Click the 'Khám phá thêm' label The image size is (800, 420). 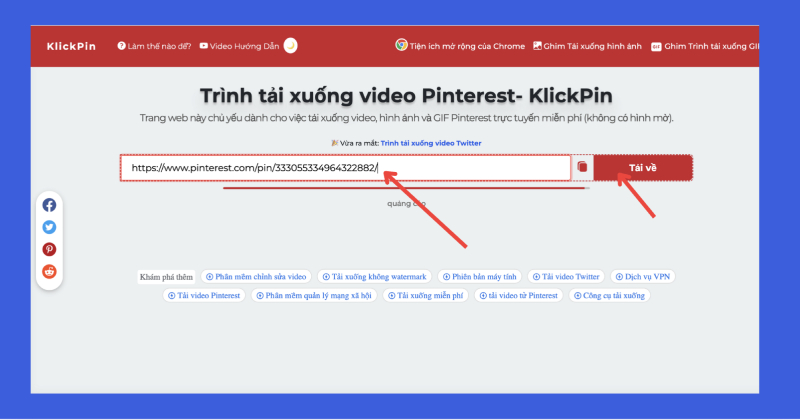click(166, 277)
